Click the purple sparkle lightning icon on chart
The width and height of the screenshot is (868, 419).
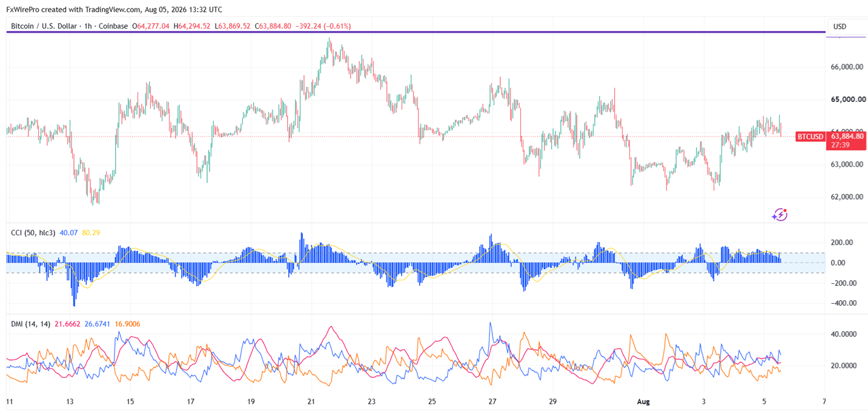(x=780, y=214)
